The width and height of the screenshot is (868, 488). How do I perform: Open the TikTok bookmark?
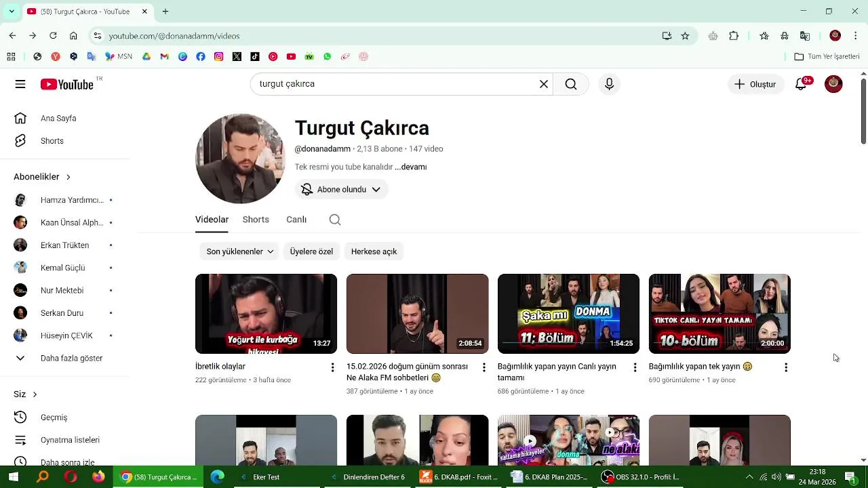point(255,56)
